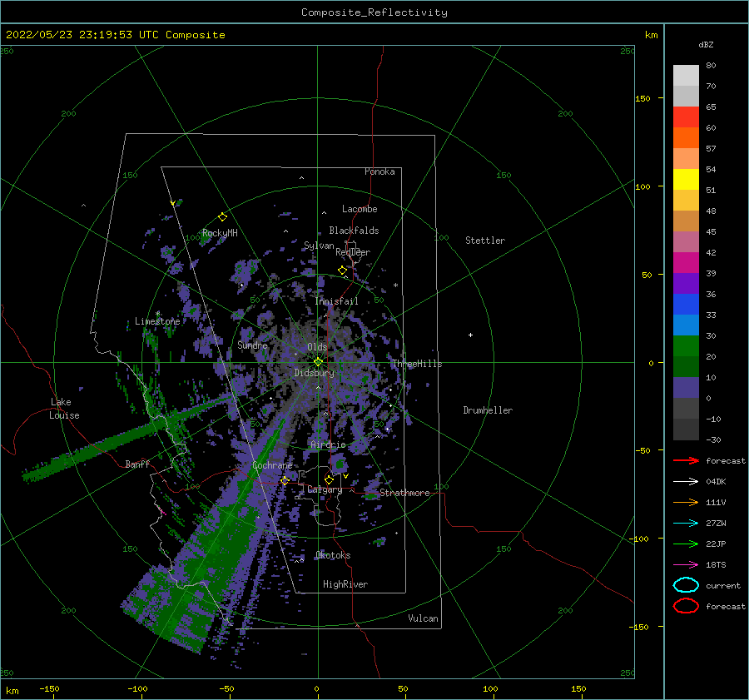This screenshot has height=700, width=749.
Task: Click the 51 dBZ yellow color swatch
Action: (x=686, y=179)
